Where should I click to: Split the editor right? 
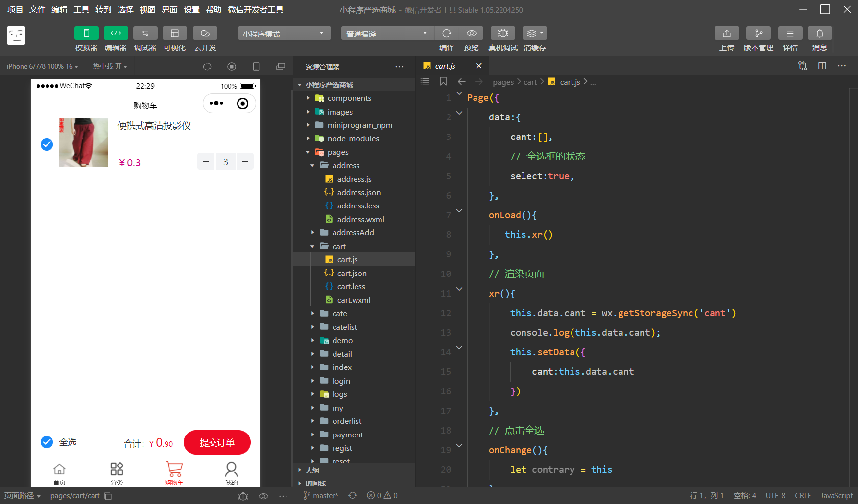point(822,66)
